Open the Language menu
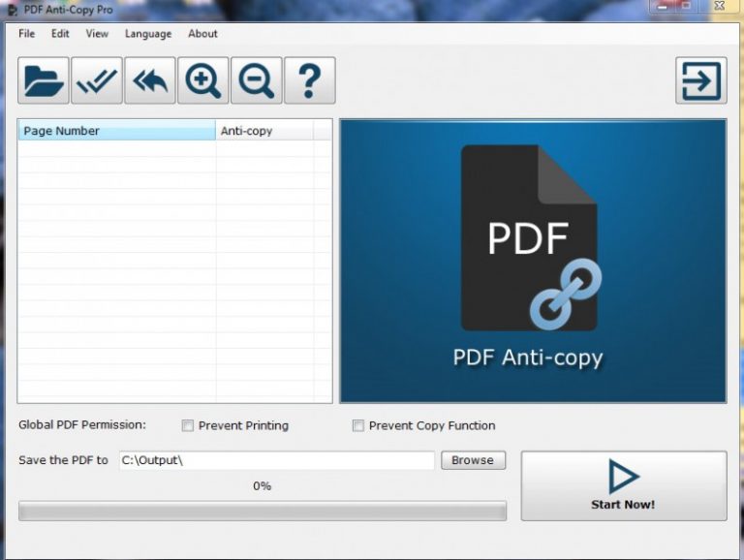Screen dimensions: 744x560 148,34
